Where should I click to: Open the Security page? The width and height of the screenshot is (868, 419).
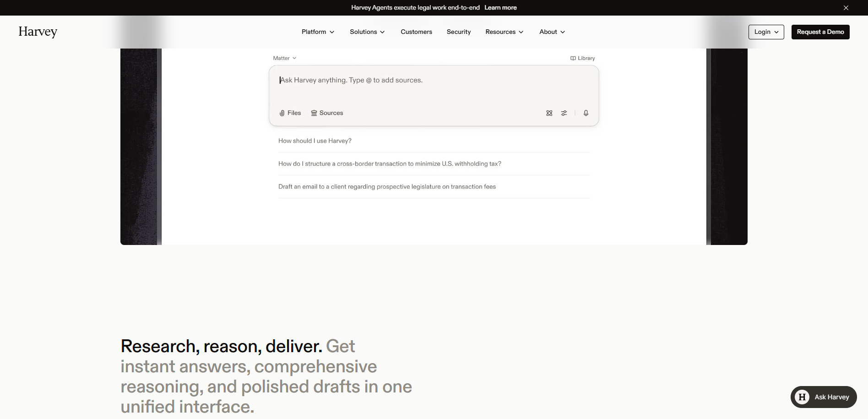tap(459, 32)
